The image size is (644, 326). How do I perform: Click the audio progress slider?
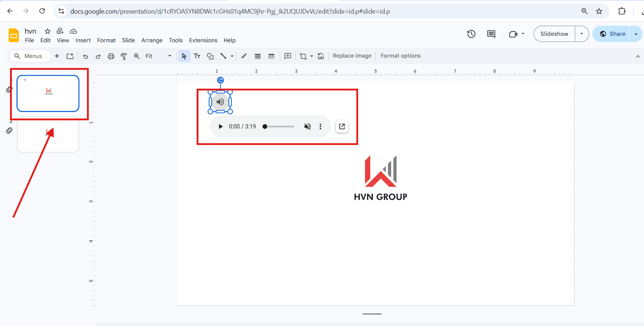tap(279, 127)
